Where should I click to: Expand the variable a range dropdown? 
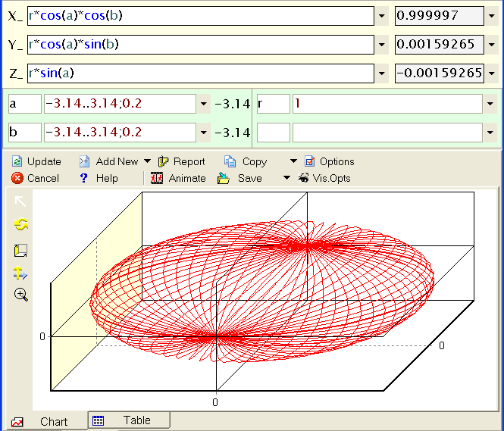203,104
